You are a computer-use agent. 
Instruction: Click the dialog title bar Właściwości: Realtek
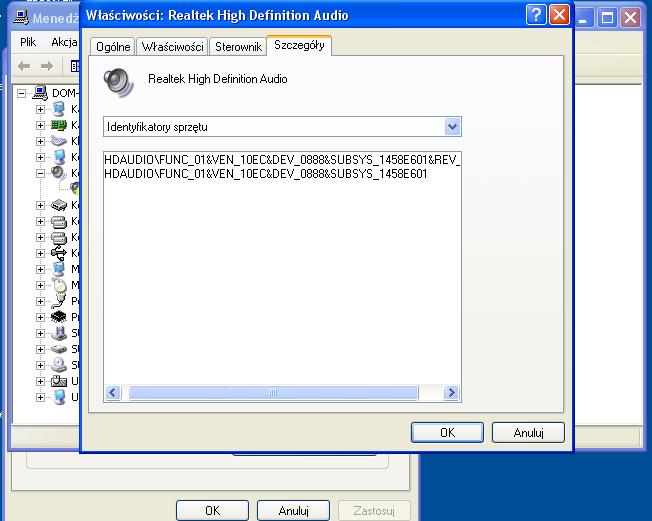(217, 16)
